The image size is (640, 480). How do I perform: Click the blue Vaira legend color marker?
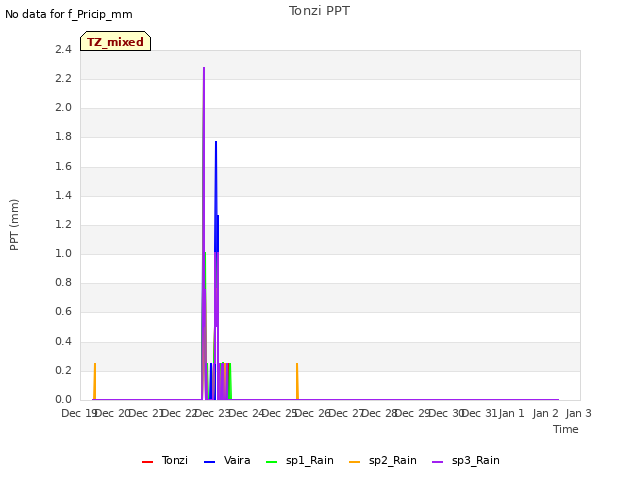pos(209,462)
